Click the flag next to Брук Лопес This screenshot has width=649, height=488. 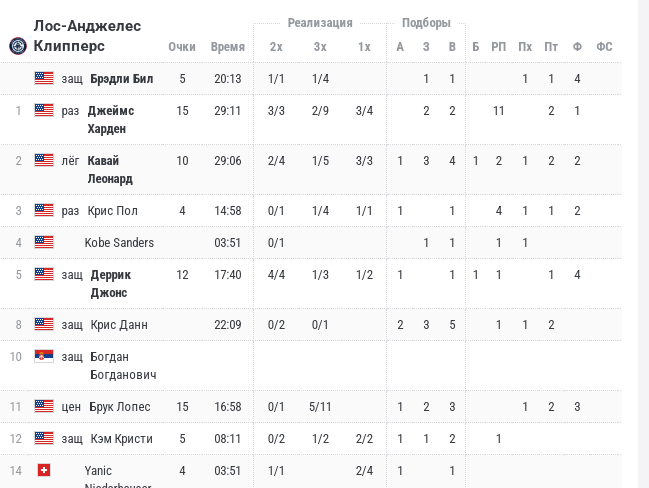click(x=44, y=406)
